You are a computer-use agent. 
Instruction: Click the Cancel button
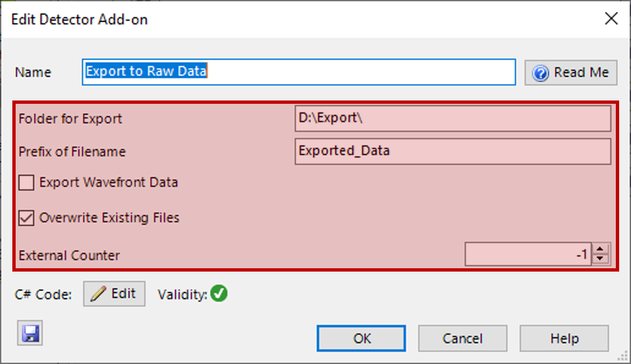463,338
